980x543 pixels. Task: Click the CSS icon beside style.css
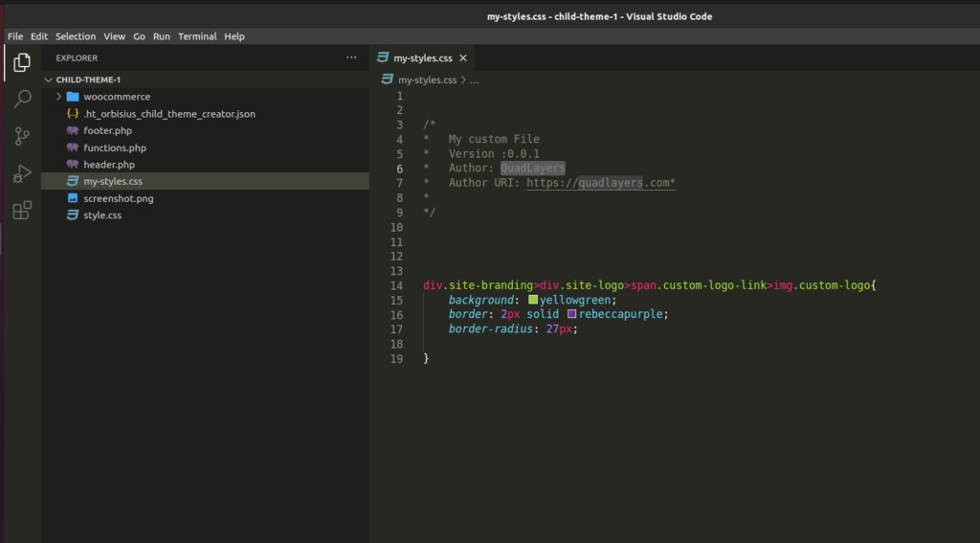click(73, 215)
